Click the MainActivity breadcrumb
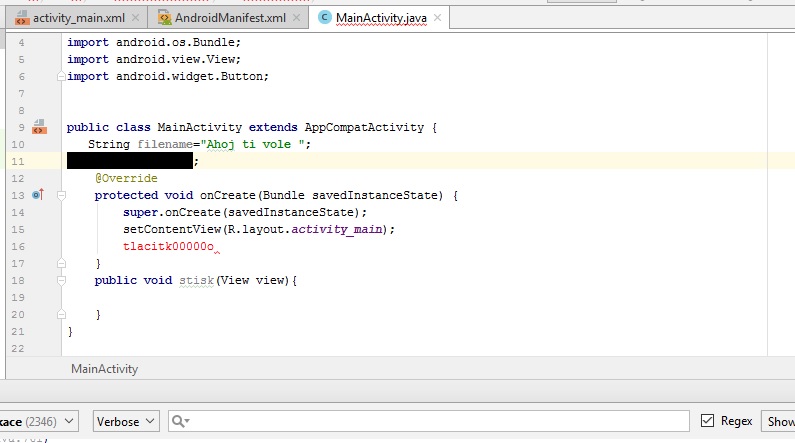 (104, 369)
